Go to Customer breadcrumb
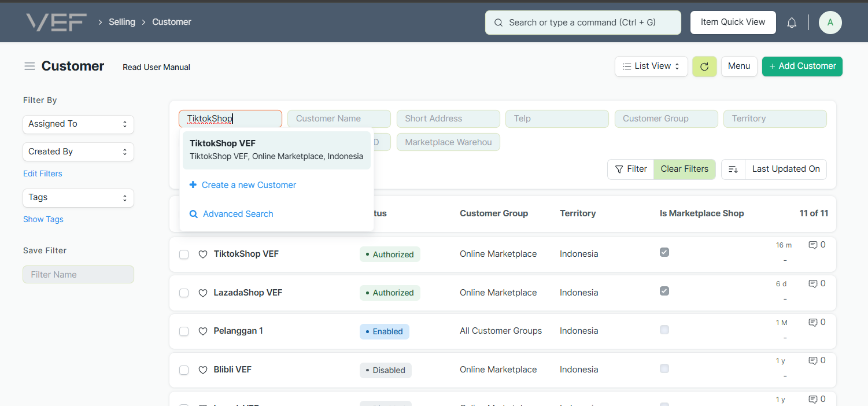The image size is (868, 406). tap(172, 22)
